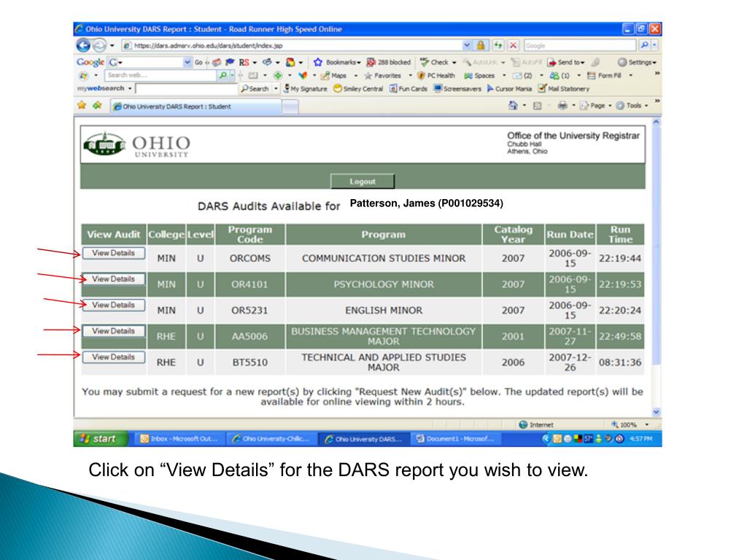Click the Logout button
Image resolution: width=747 pixels, height=560 pixels.
point(363,182)
